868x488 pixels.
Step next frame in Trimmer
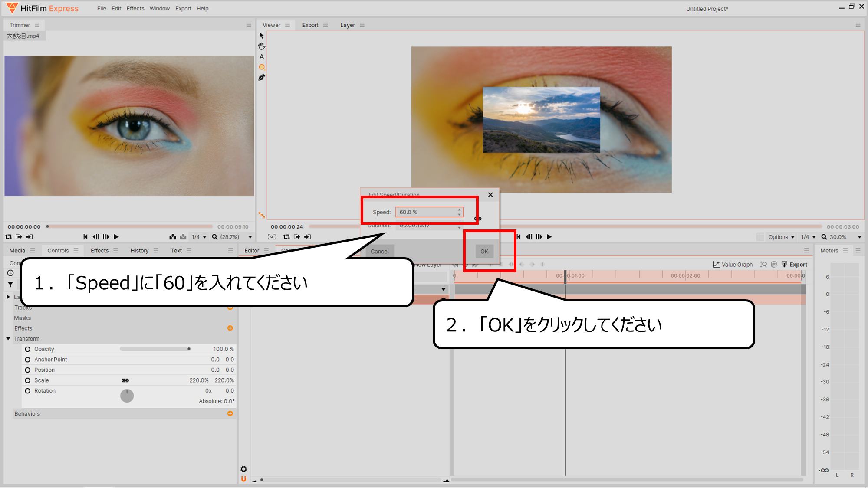tap(106, 237)
